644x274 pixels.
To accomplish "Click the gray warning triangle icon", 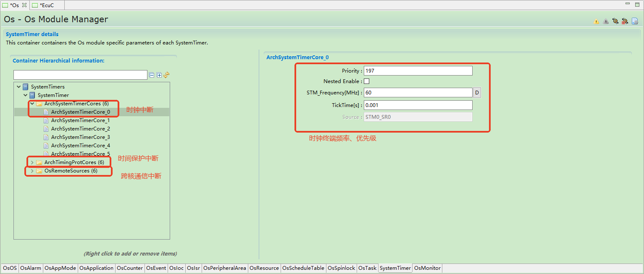I will [x=606, y=21].
